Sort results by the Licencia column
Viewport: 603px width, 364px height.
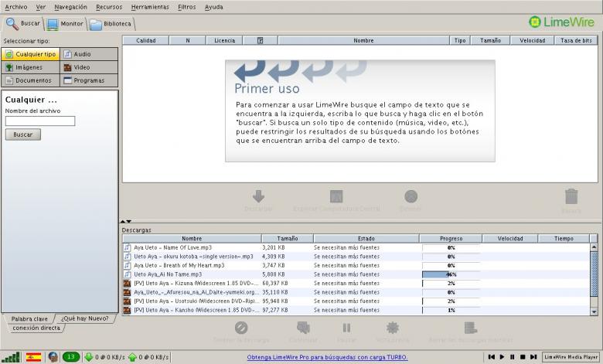click(x=225, y=40)
